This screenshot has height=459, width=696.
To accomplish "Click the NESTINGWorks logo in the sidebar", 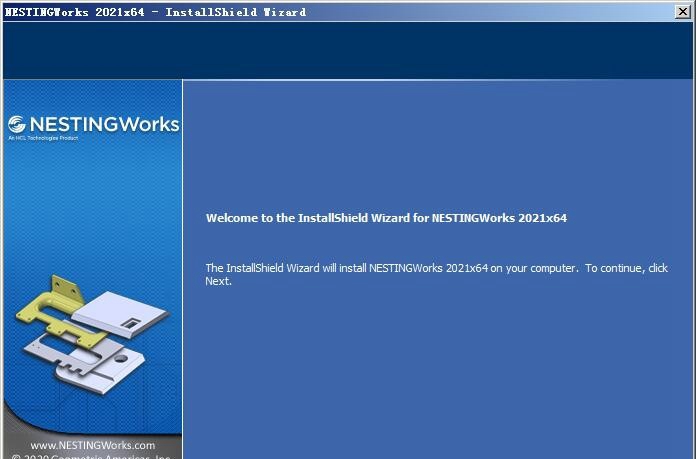I will point(94,124).
